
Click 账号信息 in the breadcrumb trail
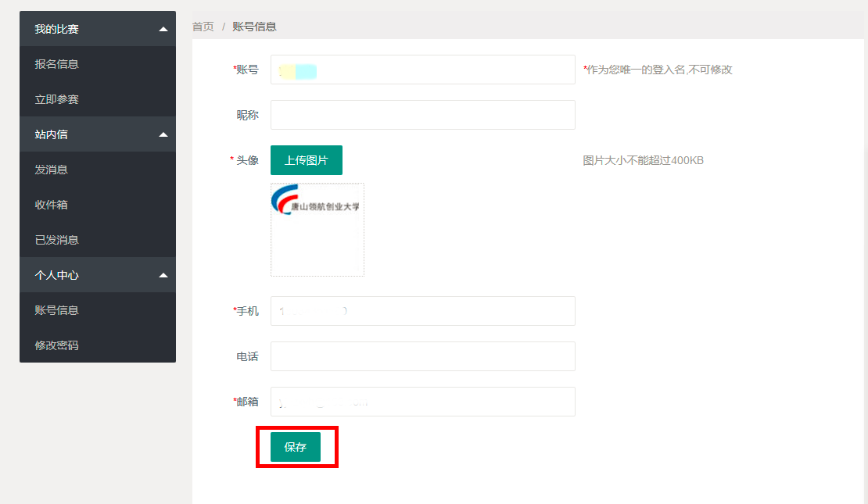click(x=254, y=27)
